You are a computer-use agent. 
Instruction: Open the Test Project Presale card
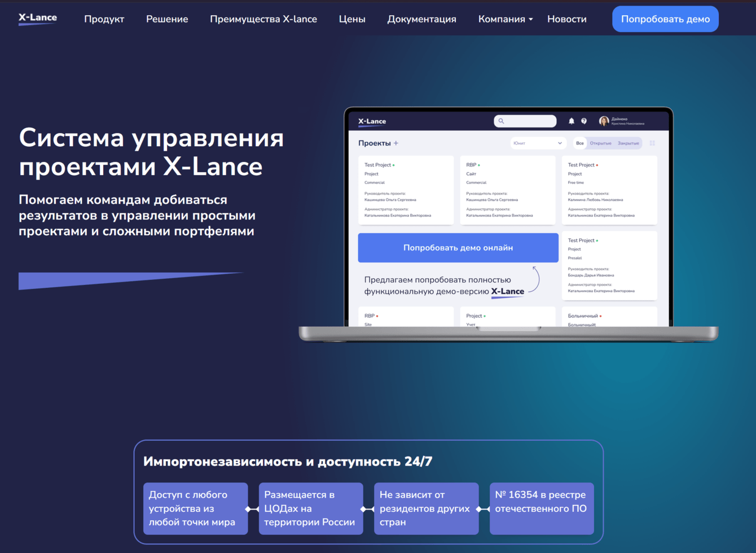pyautogui.click(x=610, y=266)
